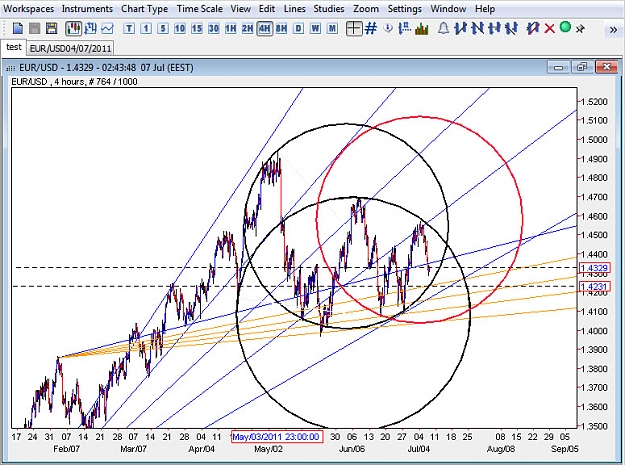Click the 1.4231 price level label

click(594, 286)
